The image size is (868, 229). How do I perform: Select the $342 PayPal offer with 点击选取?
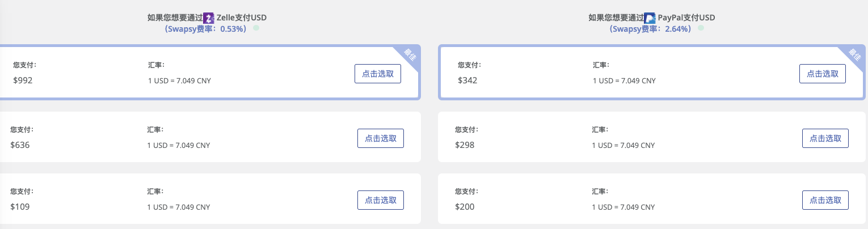(x=823, y=74)
